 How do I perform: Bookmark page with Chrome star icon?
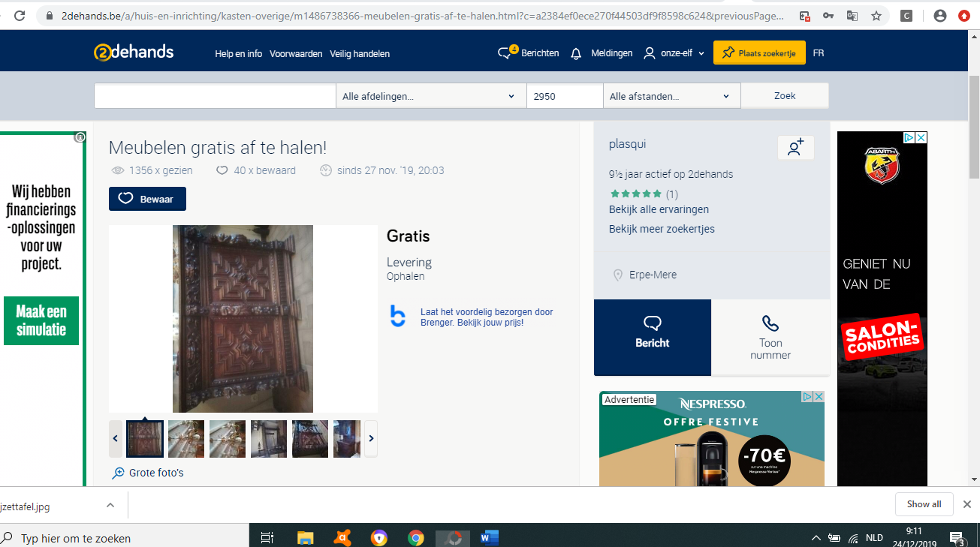click(x=876, y=15)
